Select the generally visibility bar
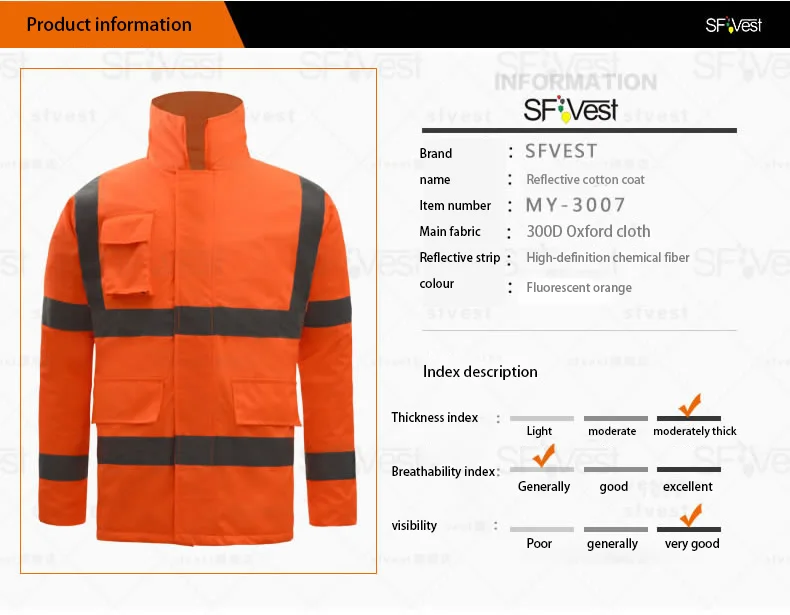 click(x=616, y=529)
